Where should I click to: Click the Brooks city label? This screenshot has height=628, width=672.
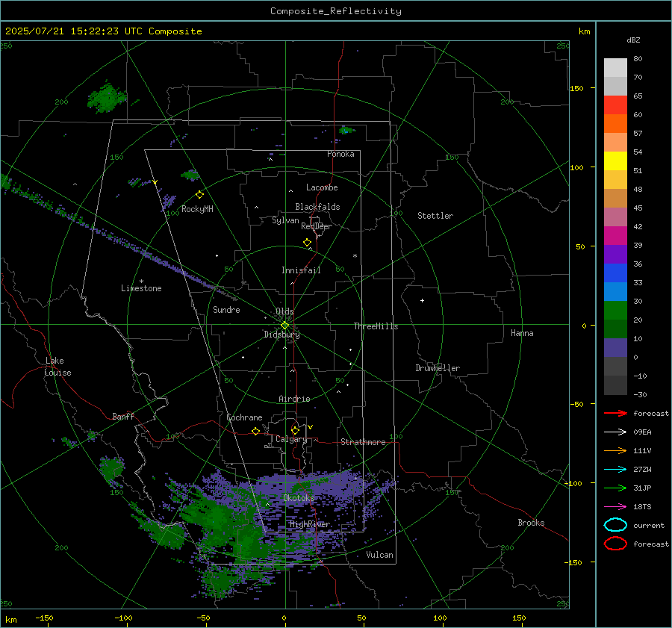(x=531, y=523)
